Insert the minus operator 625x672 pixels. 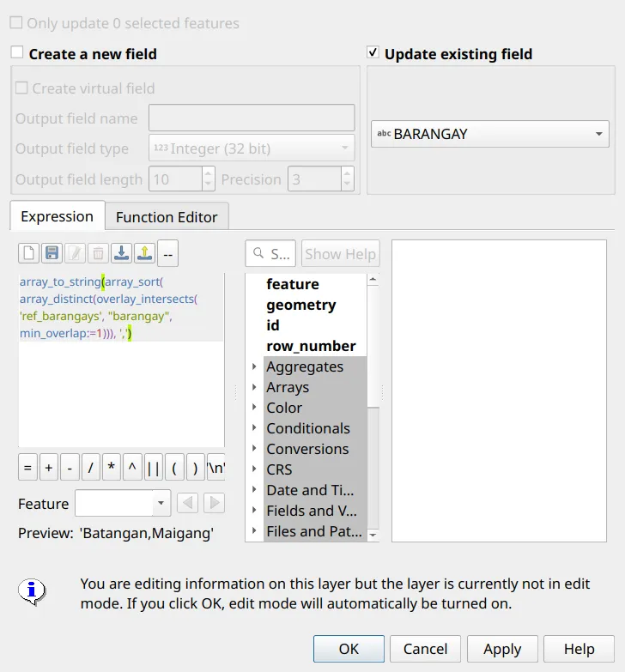(x=70, y=467)
